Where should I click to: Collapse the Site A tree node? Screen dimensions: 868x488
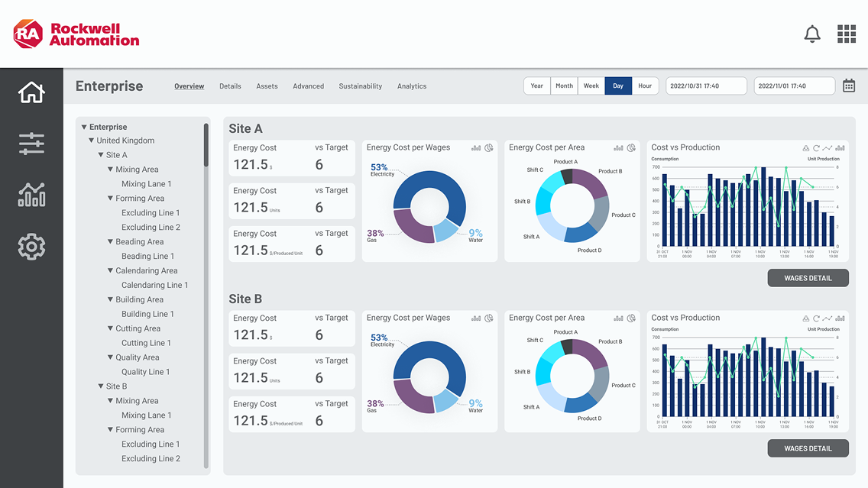point(101,155)
